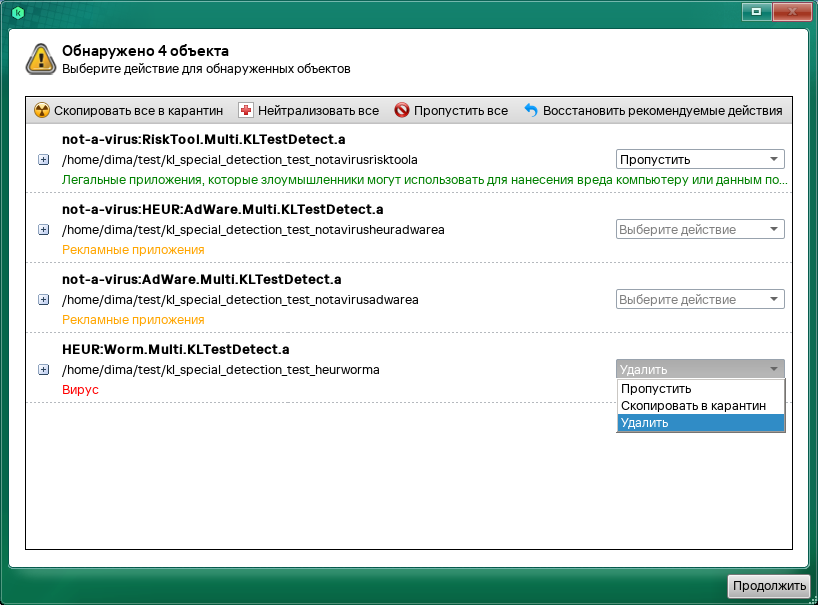
Task: Click 'Восстановить рекомендуемые действия' text
Action: tap(662, 111)
